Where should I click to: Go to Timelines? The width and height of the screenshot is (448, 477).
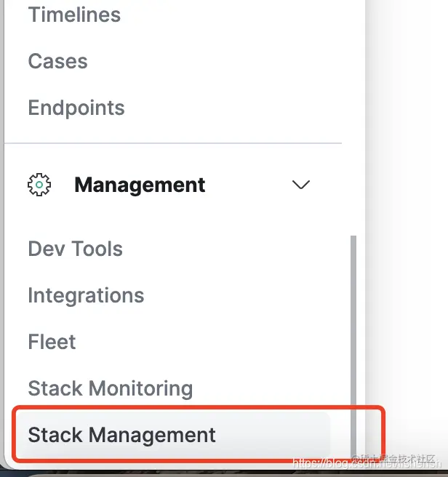tap(74, 15)
